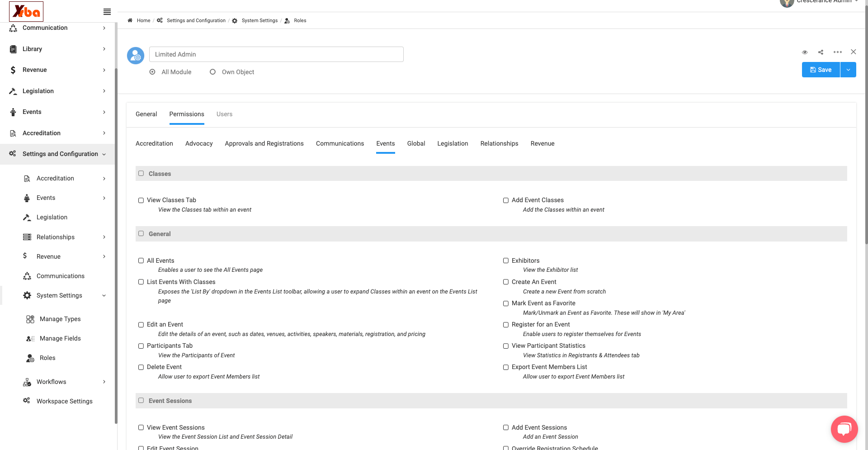The image size is (868, 450).
Task: Click the Xba logo
Action: coord(26,11)
